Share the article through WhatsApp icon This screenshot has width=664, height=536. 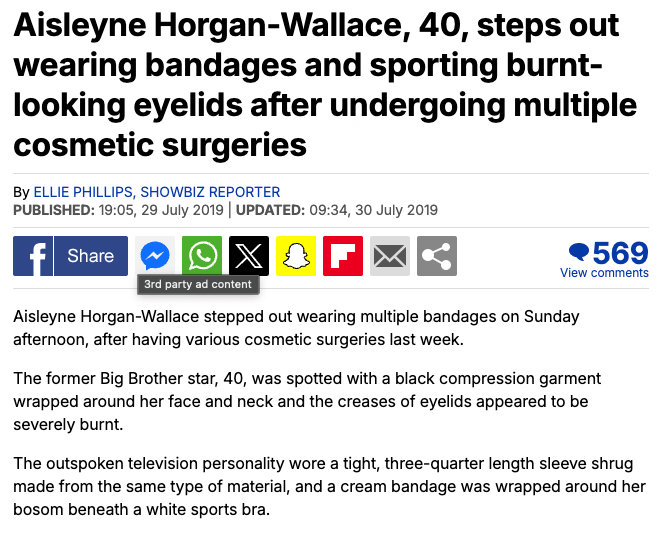tap(202, 256)
